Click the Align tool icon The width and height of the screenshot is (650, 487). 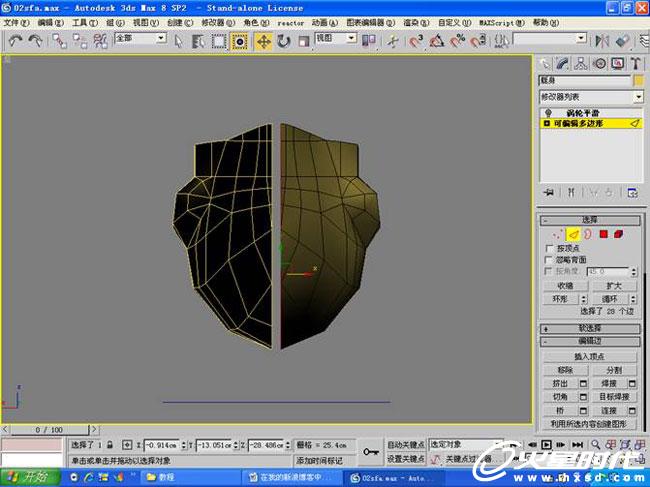tap(623, 41)
